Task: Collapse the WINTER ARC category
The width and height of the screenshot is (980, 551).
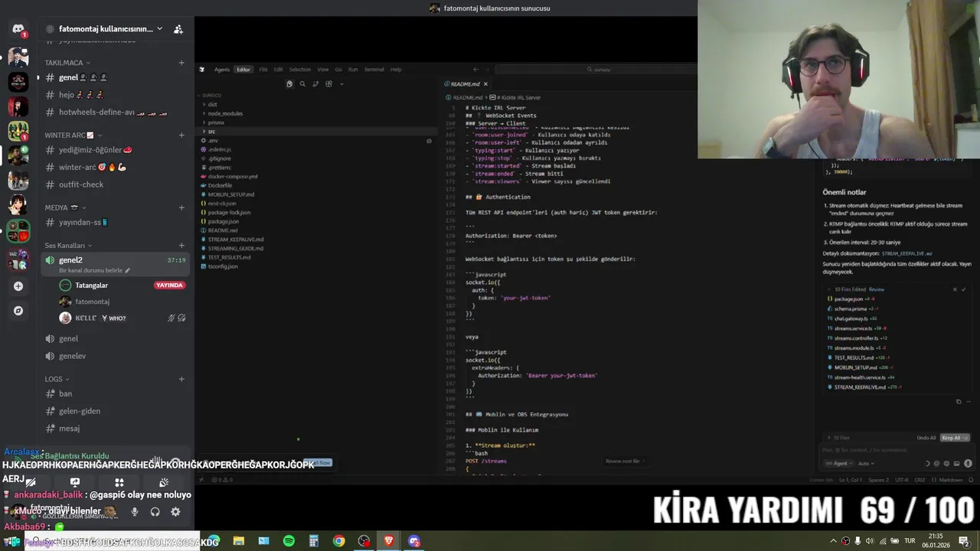Action: coord(73,135)
